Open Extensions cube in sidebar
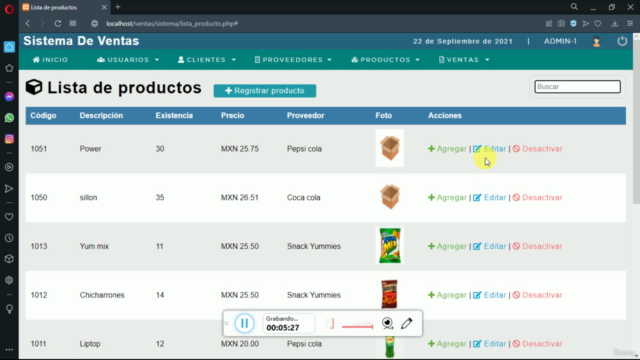 tap(9, 259)
